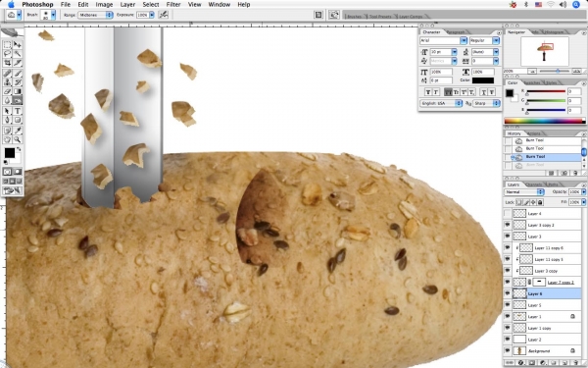
Task: Select the Magic Wand tool
Action: click(18, 54)
